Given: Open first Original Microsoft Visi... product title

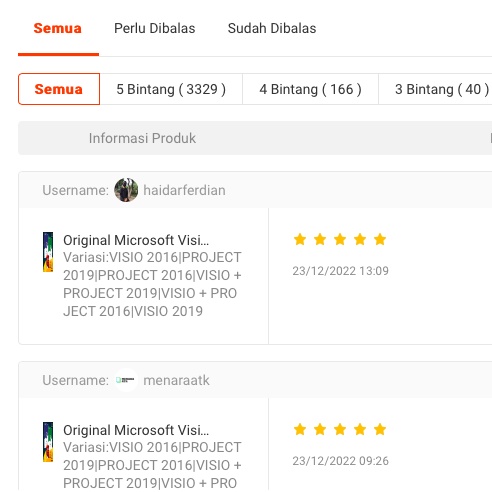Looking at the screenshot, I should click(x=136, y=240).
